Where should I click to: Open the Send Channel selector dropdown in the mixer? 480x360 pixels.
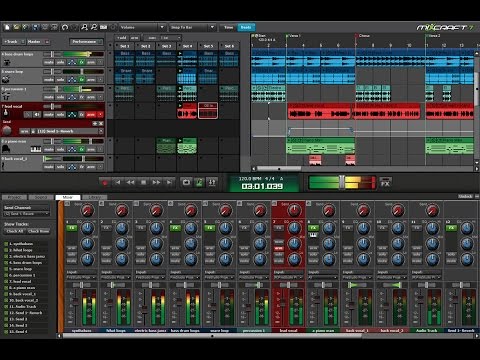click(x=26, y=214)
